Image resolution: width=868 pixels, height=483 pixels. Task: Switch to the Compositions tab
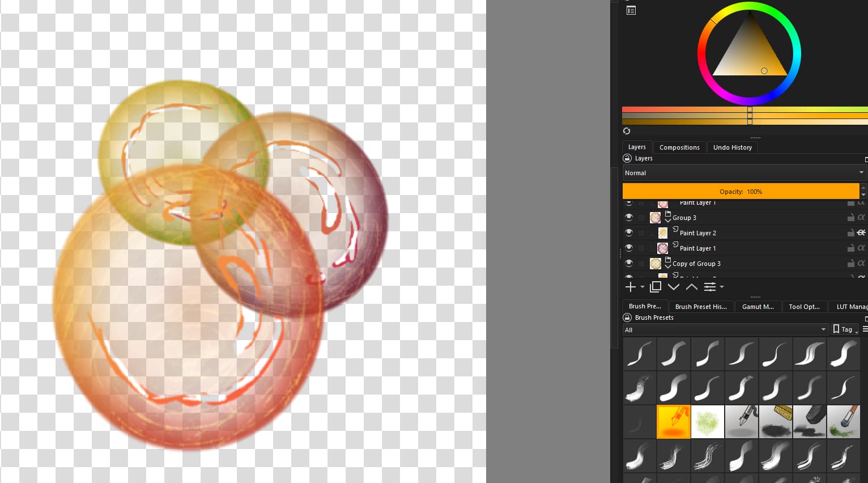[x=679, y=147]
